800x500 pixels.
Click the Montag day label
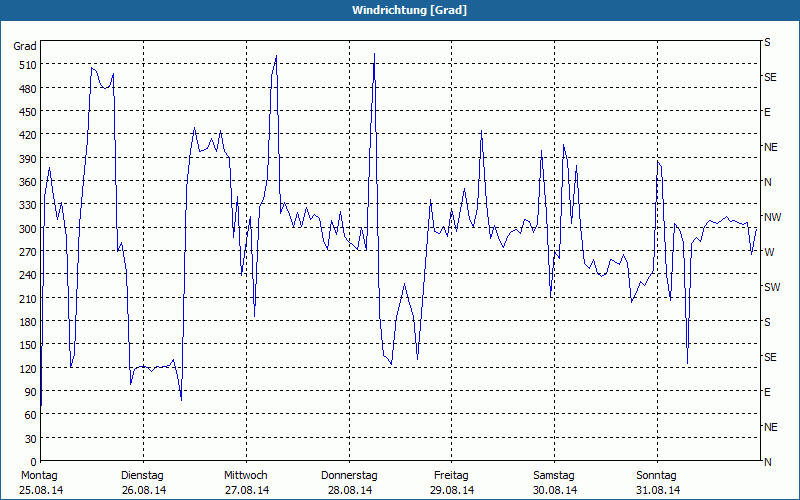(39, 476)
